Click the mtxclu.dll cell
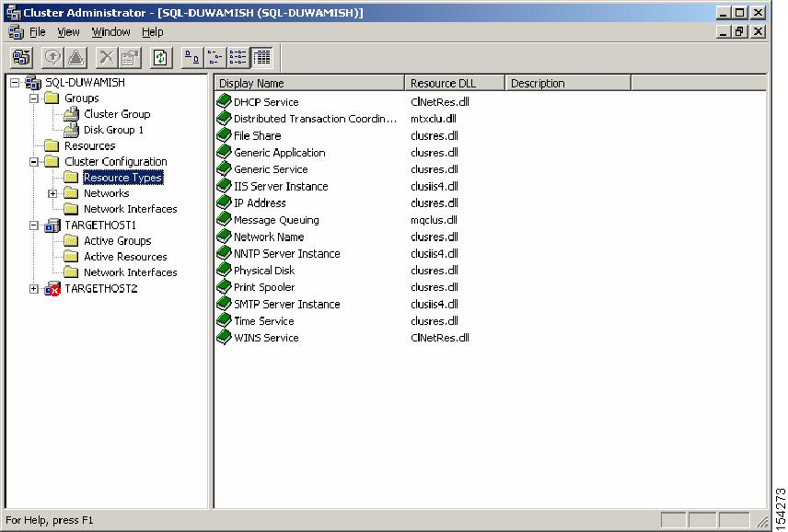This screenshot has width=788, height=532. point(434,119)
